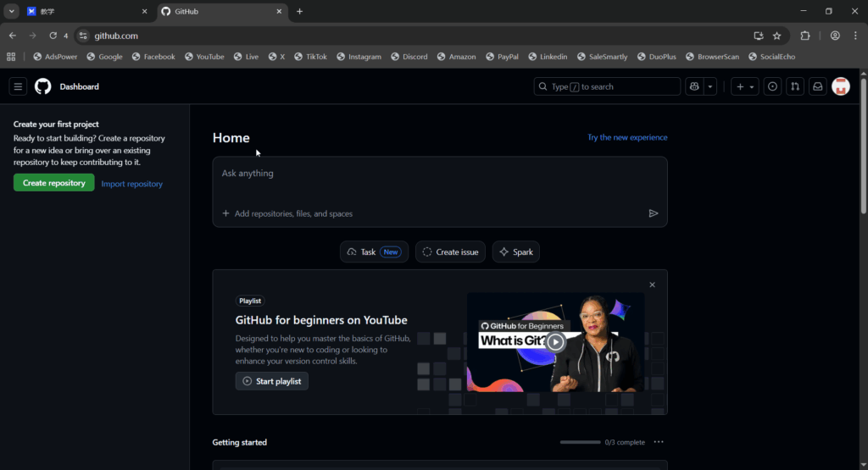Follow the Import repository link
The width and height of the screenshot is (868, 470).
(x=132, y=184)
